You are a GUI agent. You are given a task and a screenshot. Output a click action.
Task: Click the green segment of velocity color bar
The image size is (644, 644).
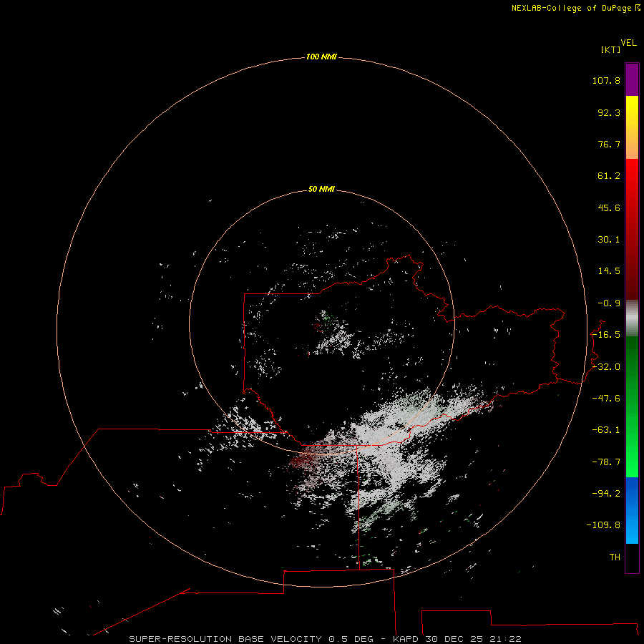(x=632, y=406)
